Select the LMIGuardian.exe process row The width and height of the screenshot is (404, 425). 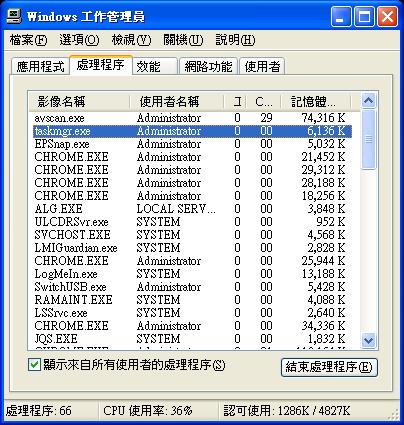click(x=192, y=248)
